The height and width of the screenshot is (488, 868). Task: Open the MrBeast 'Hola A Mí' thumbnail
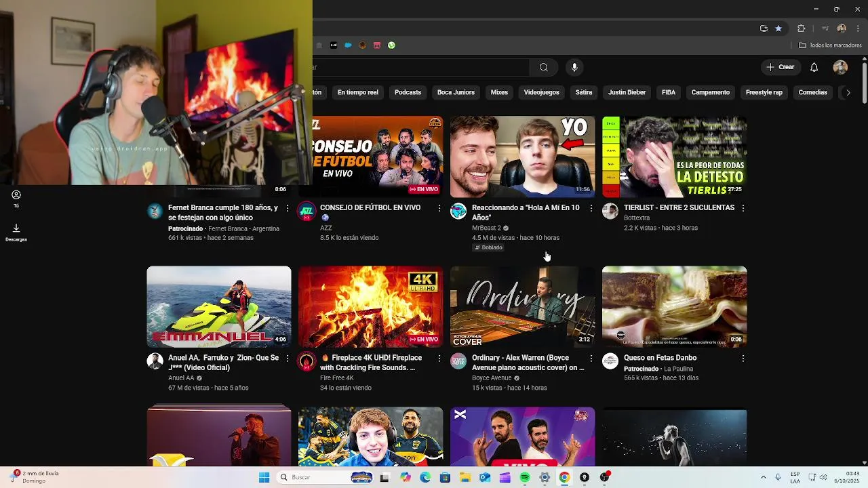522,157
